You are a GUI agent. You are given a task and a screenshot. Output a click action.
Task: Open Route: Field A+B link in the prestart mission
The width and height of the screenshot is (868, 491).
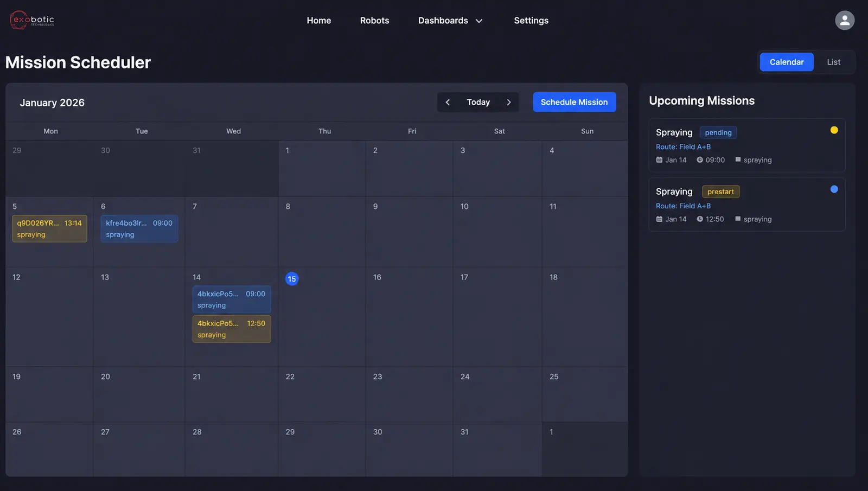click(683, 206)
